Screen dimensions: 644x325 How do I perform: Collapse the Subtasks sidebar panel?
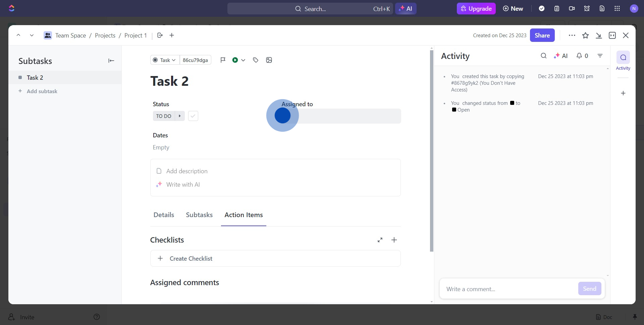[x=111, y=61]
